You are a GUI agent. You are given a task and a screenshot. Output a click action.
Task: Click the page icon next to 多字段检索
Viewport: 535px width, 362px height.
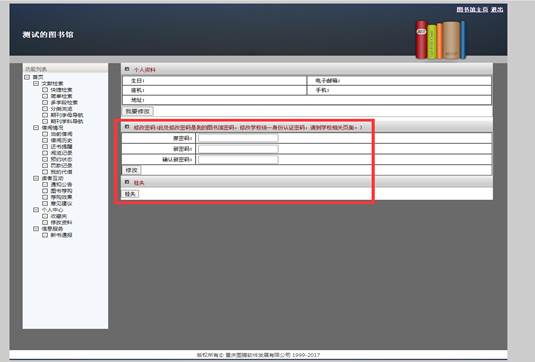(x=45, y=102)
